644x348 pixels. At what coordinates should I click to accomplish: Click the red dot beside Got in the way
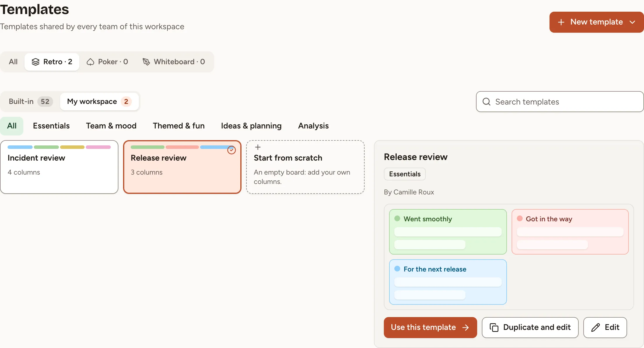[x=520, y=218]
